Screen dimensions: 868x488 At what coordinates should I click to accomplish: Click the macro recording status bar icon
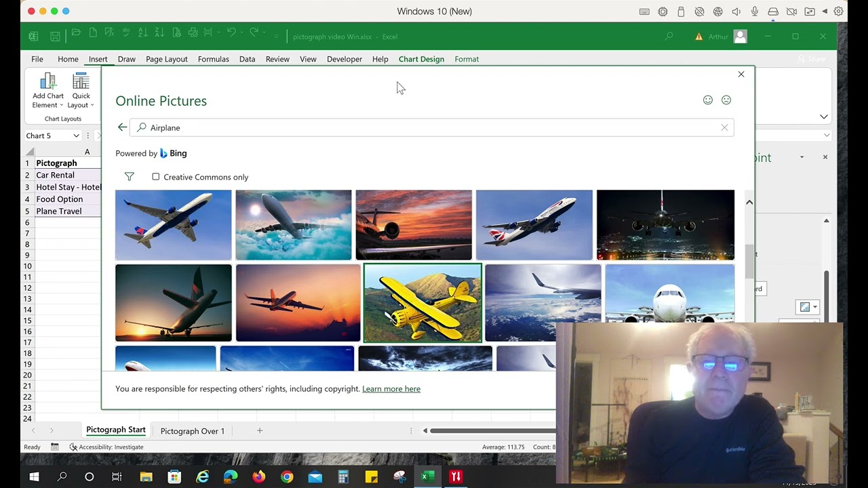click(x=55, y=447)
